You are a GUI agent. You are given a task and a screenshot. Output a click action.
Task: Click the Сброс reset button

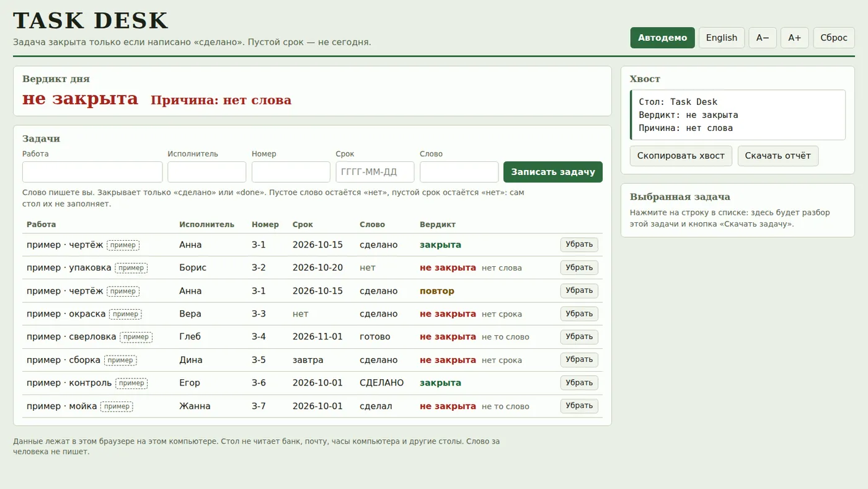click(x=834, y=38)
